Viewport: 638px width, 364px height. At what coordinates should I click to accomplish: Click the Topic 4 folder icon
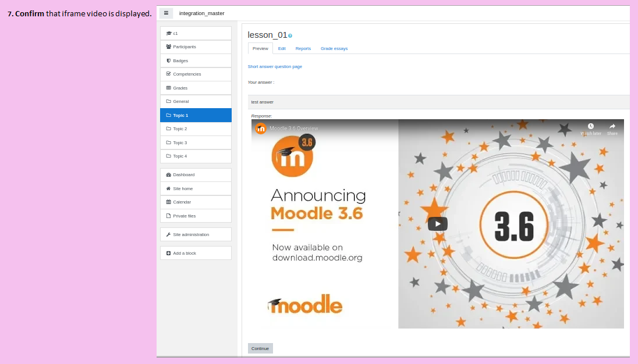[168, 156]
